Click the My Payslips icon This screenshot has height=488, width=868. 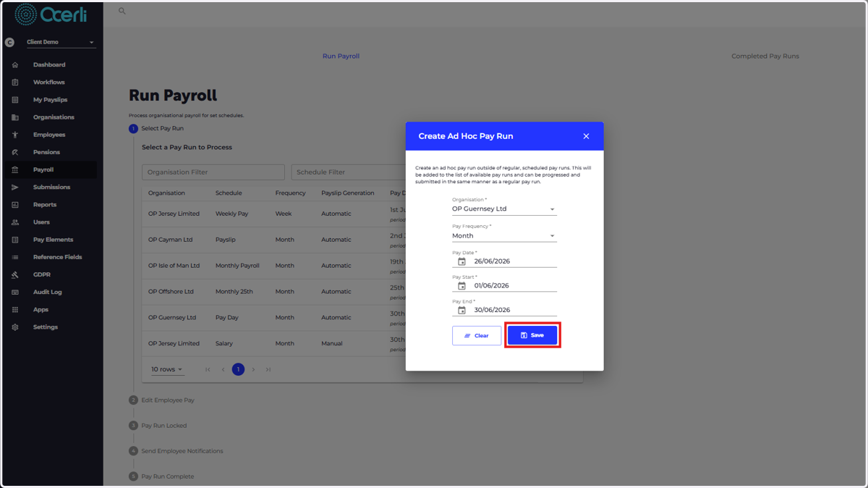pos(15,100)
